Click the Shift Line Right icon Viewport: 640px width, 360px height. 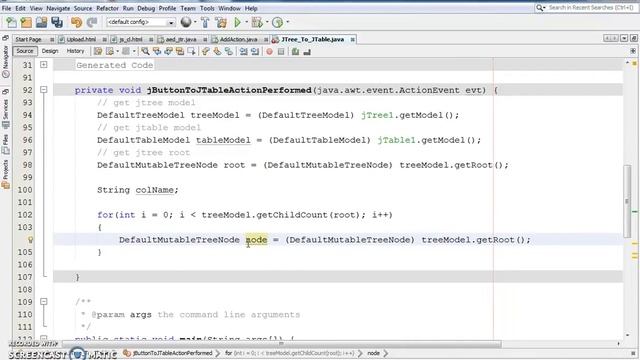coord(255,51)
